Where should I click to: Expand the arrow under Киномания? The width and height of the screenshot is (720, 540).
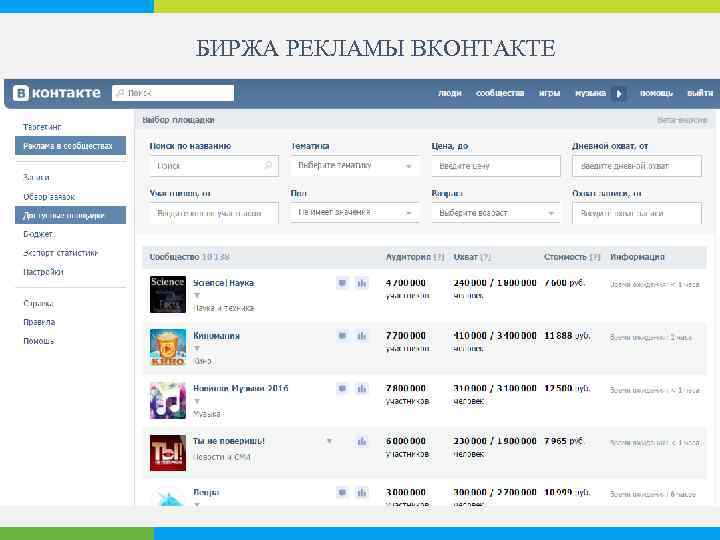(x=197, y=349)
